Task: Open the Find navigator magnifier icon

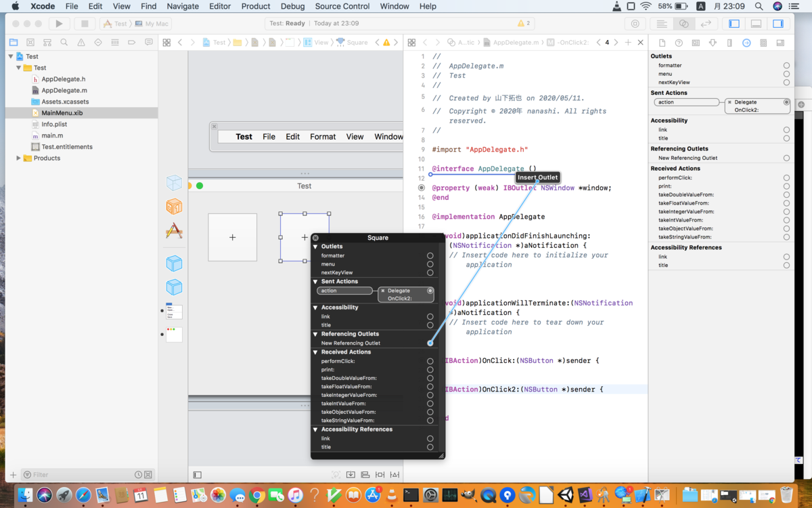Action: tap(64, 42)
